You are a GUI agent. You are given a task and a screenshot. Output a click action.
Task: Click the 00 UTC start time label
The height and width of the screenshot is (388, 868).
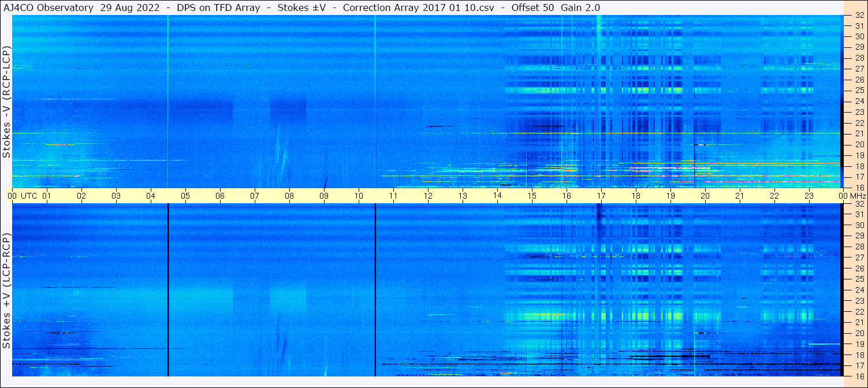(22, 196)
